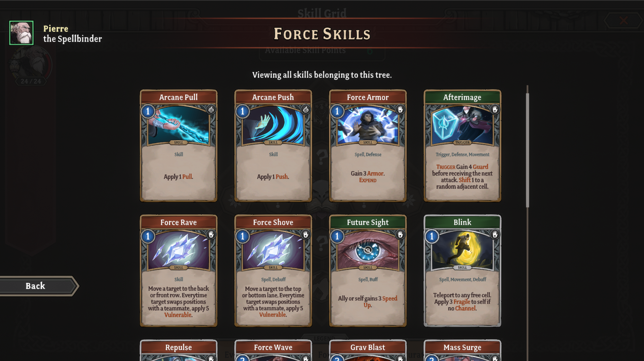
Task: Select the Force Rave skill card
Action: click(178, 271)
